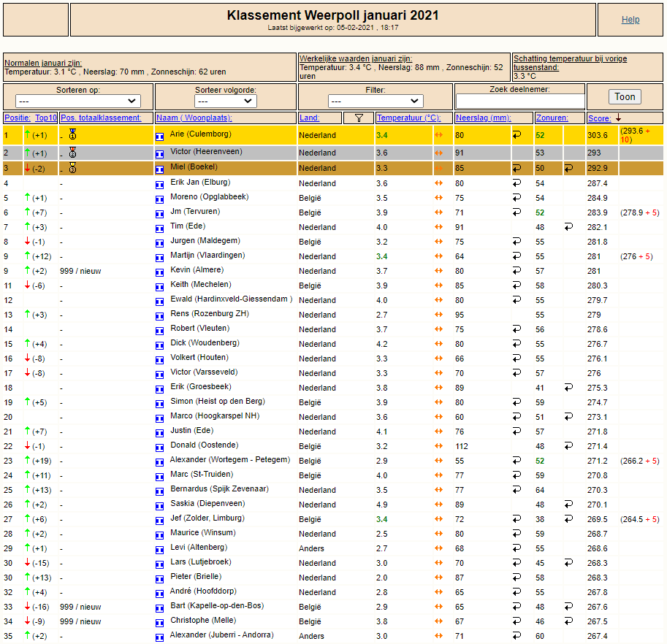This screenshot has height=644, width=667.
Task: Click the sort arrow next to Score header
Action: (619, 118)
